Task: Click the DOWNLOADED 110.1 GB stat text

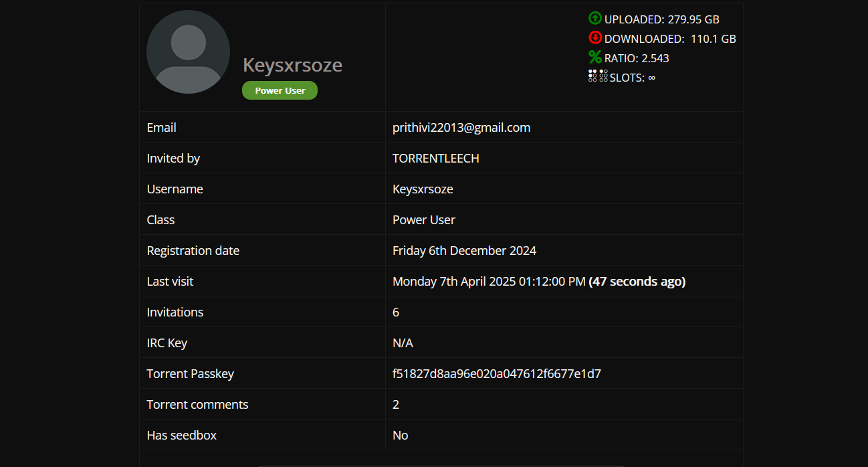Action: [x=670, y=39]
